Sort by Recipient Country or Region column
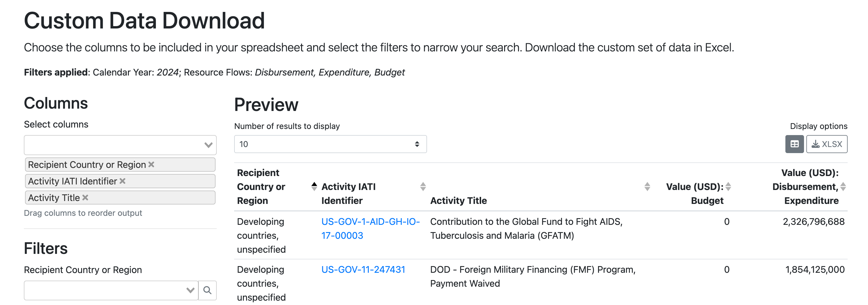Image resolution: width=868 pixels, height=305 pixels. coord(314,186)
